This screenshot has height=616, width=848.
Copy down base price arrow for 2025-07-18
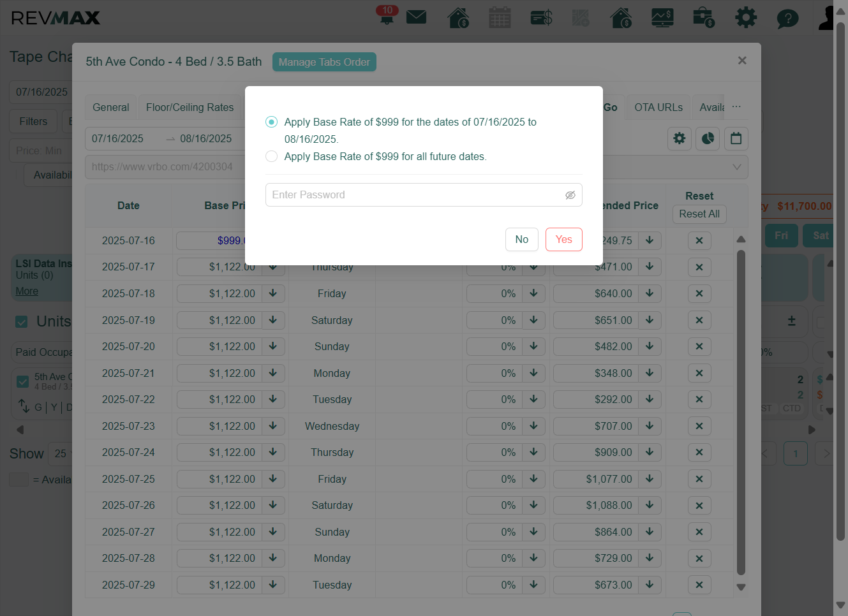tap(273, 293)
